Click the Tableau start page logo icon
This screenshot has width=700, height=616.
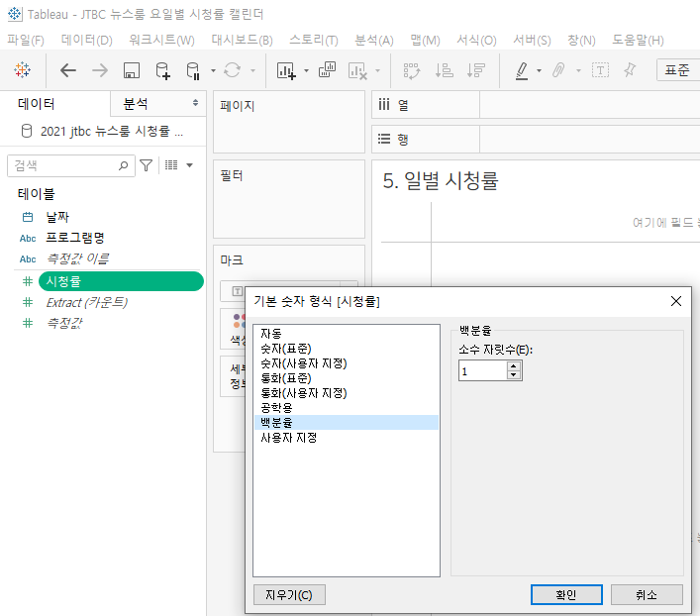(22, 70)
